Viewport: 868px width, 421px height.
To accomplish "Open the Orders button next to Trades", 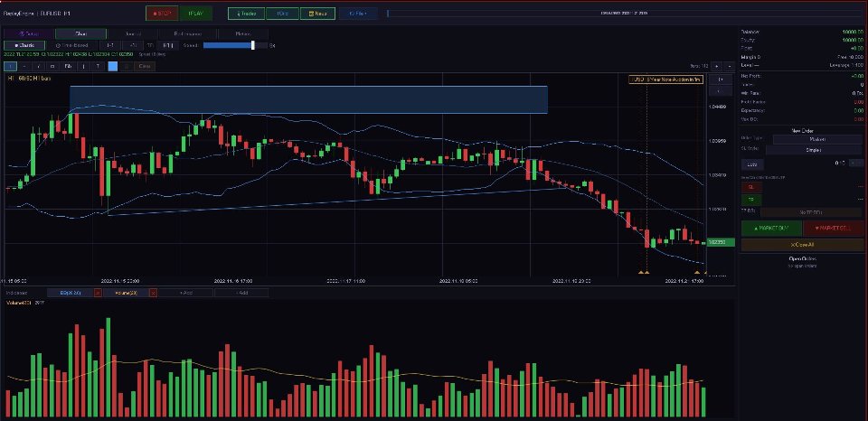I will click(282, 14).
